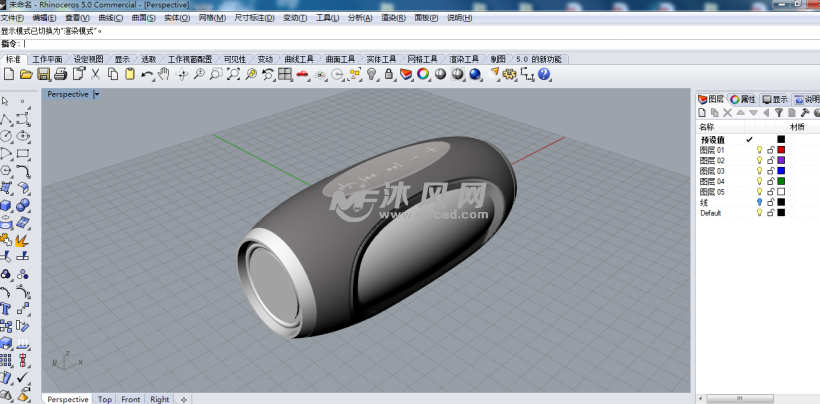Toggle the lock icon for 图层 03

click(x=770, y=171)
